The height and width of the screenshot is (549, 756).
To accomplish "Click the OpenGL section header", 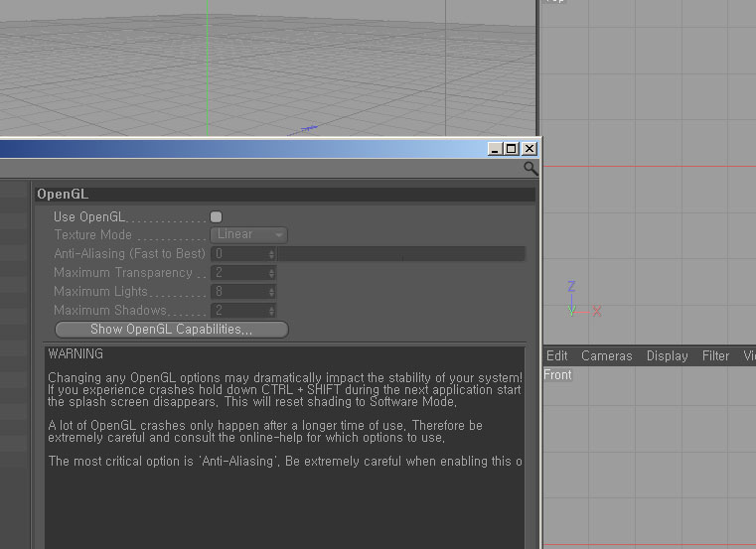I will [285, 194].
